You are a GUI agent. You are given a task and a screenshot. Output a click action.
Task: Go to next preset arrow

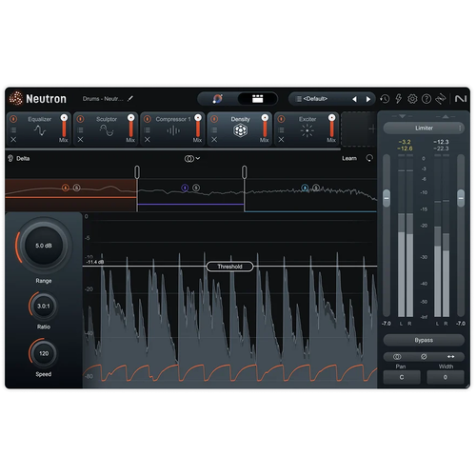(x=368, y=99)
